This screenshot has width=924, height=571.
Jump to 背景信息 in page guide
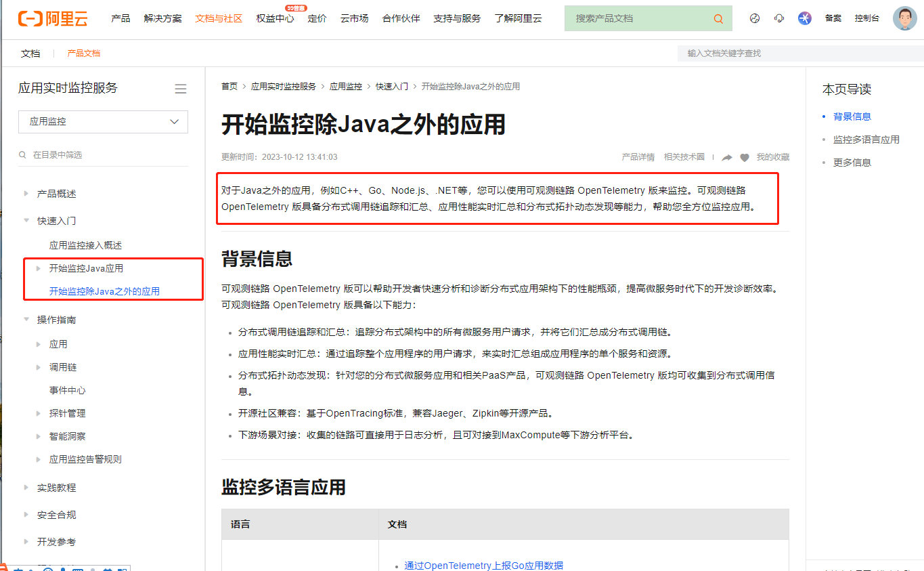pos(852,117)
